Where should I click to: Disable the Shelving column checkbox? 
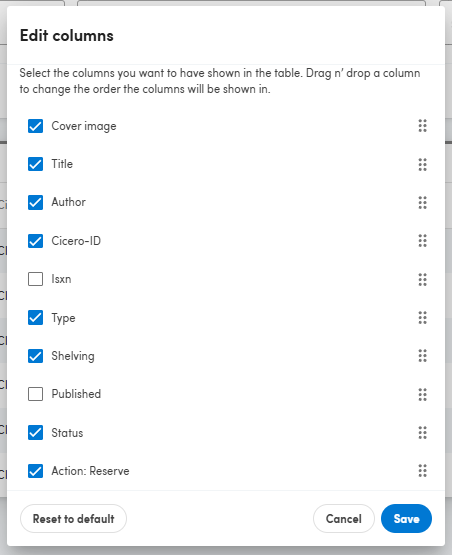click(35, 356)
